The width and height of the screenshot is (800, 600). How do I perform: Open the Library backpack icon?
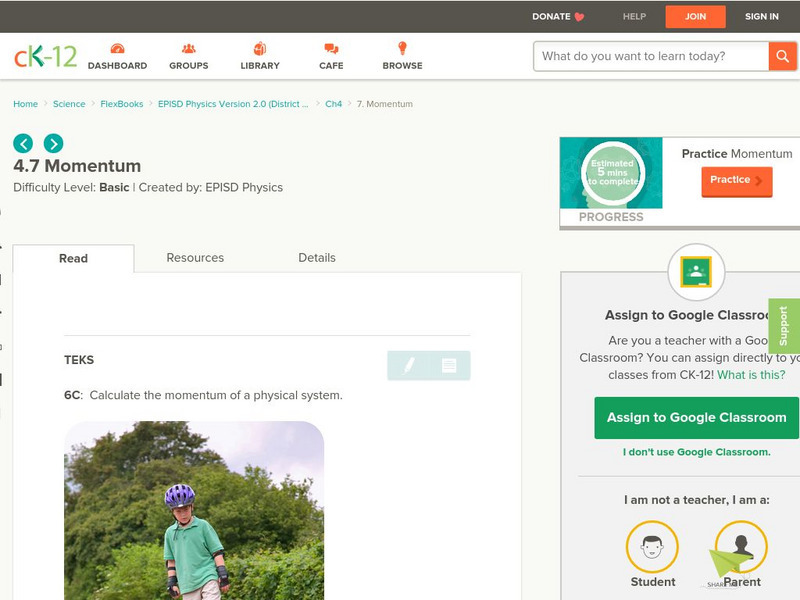(x=260, y=48)
